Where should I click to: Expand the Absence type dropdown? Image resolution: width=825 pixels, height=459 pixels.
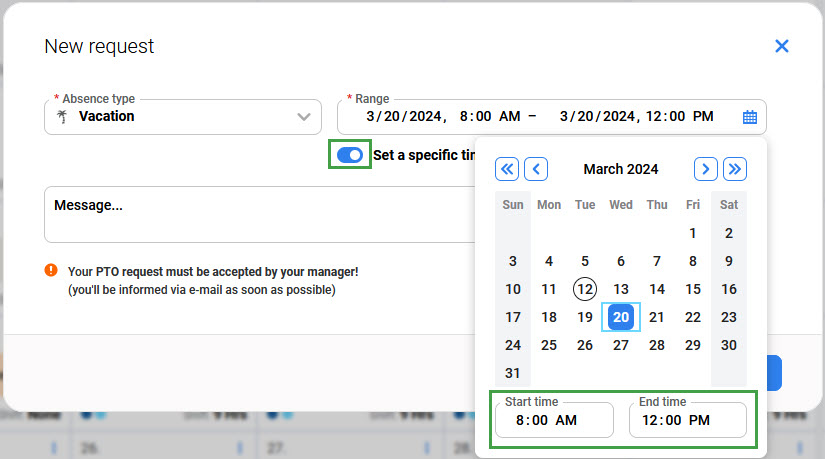coord(304,117)
